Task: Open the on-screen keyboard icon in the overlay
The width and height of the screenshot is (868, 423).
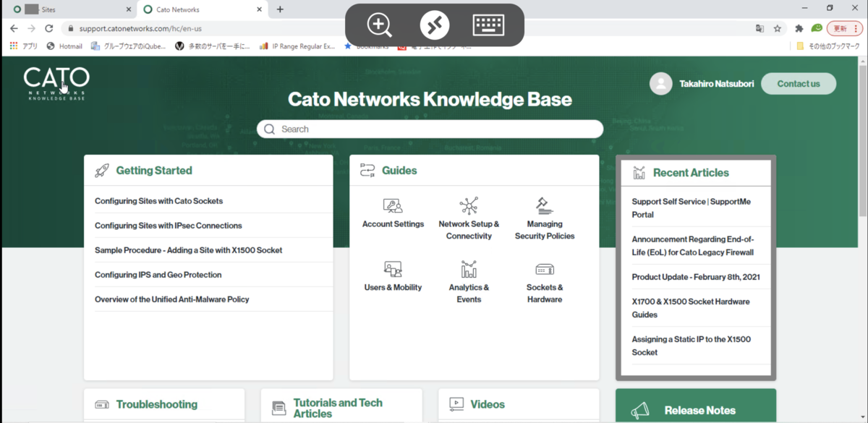Action: pos(488,25)
